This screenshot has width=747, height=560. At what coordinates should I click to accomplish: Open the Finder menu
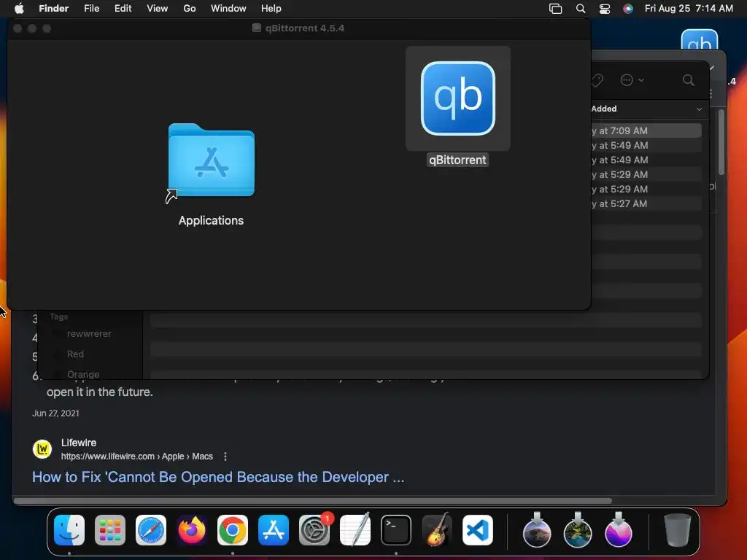coord(54,8)
